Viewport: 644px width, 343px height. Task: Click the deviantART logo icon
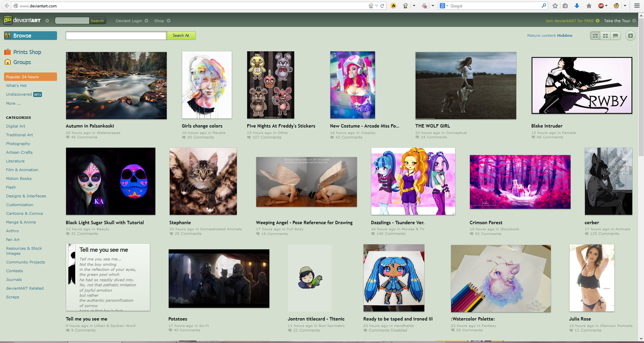tap(8, 20)
